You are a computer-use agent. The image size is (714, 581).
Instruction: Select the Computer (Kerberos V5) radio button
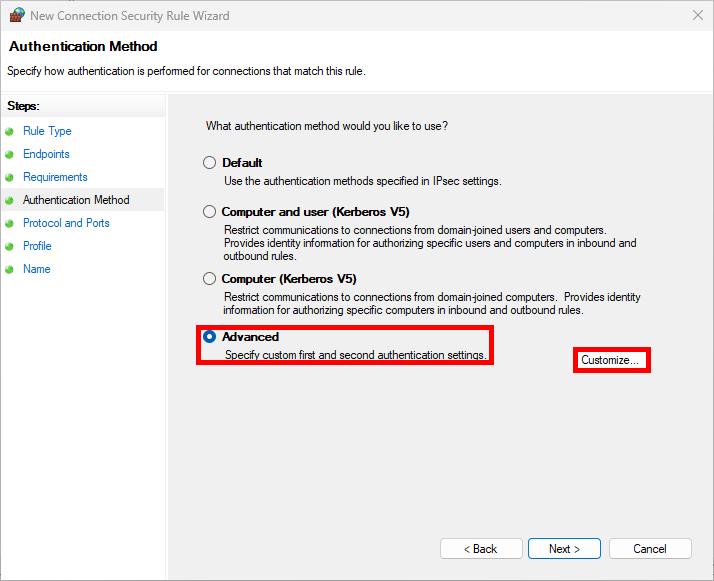(209, 279)
